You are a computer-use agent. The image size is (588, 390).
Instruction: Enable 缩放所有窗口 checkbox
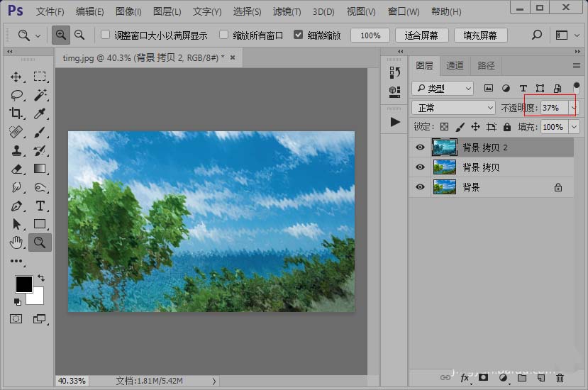224,35
